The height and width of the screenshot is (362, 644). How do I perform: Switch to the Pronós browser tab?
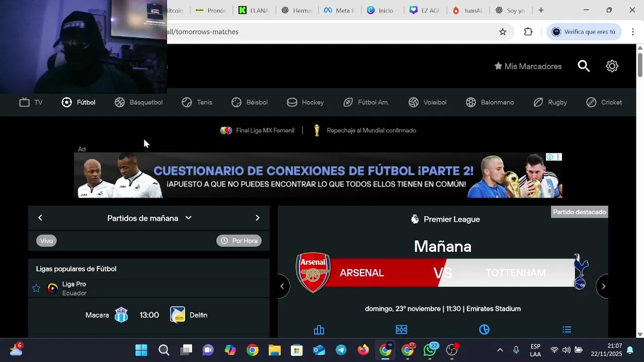click(211, 10)
